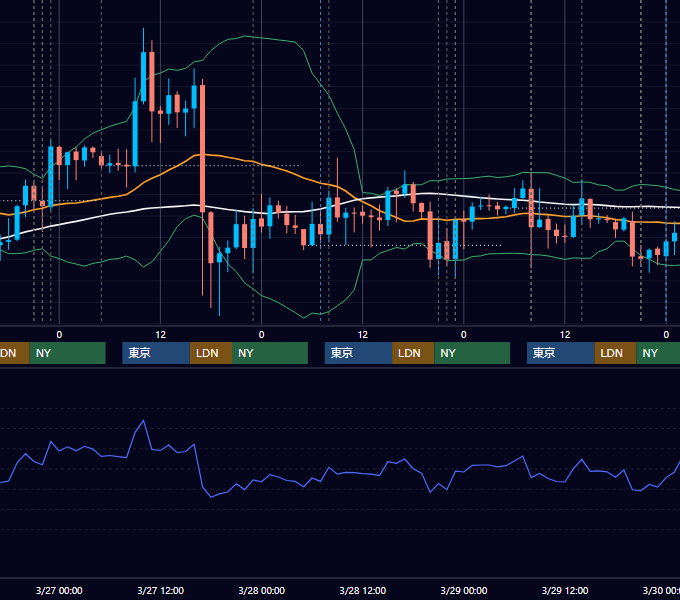Screen dimensions: 680x600
Task: Click the oscillator line's highest peak near 3/27 12:00
Action: tap(144, 421)
